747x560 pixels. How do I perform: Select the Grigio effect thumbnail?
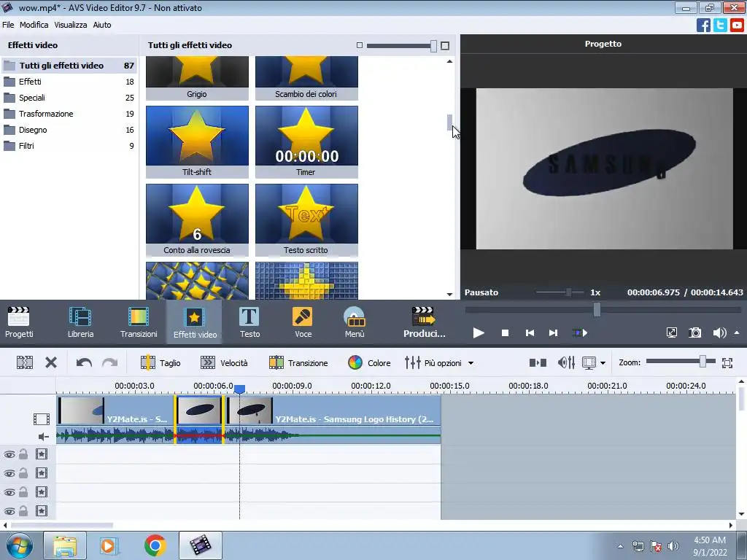click(x=197, y=78)
